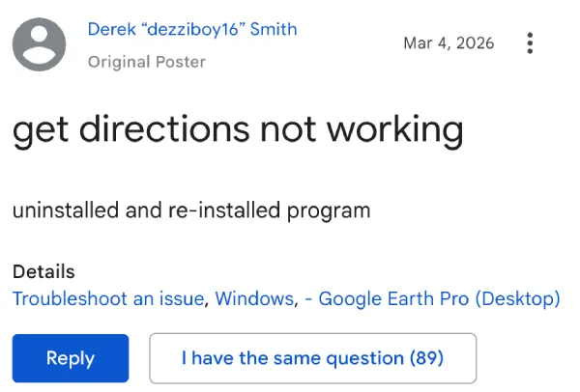Click the "get directions not working" title
The image size is (580, 392).
pyautogui.click(x=237, y=129)
